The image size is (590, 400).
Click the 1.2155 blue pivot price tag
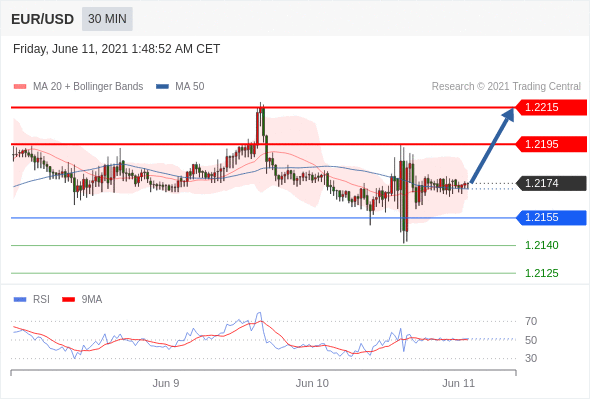550,217
